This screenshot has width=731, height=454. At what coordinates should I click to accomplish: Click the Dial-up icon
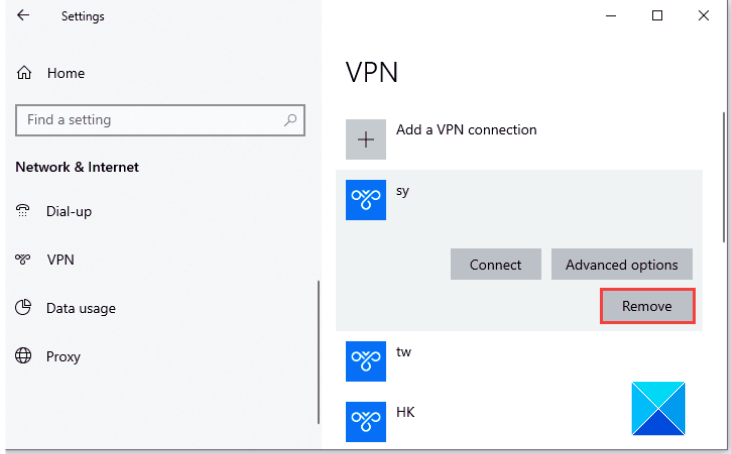24,211
